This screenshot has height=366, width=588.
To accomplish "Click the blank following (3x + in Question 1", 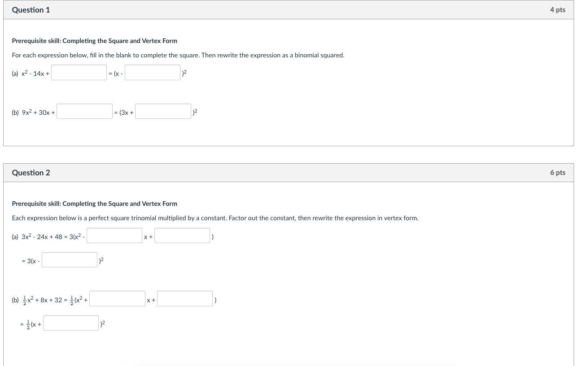I will pyautogui.click(x=163, y=112).
